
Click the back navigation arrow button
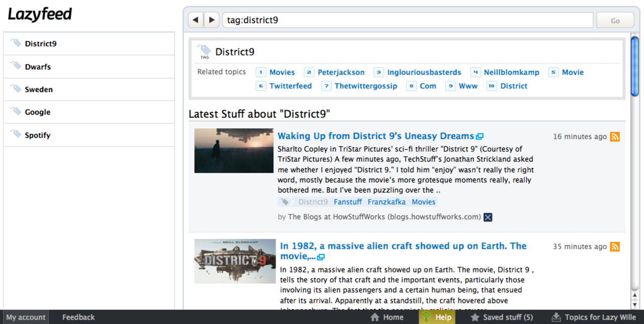pos(196,20)
